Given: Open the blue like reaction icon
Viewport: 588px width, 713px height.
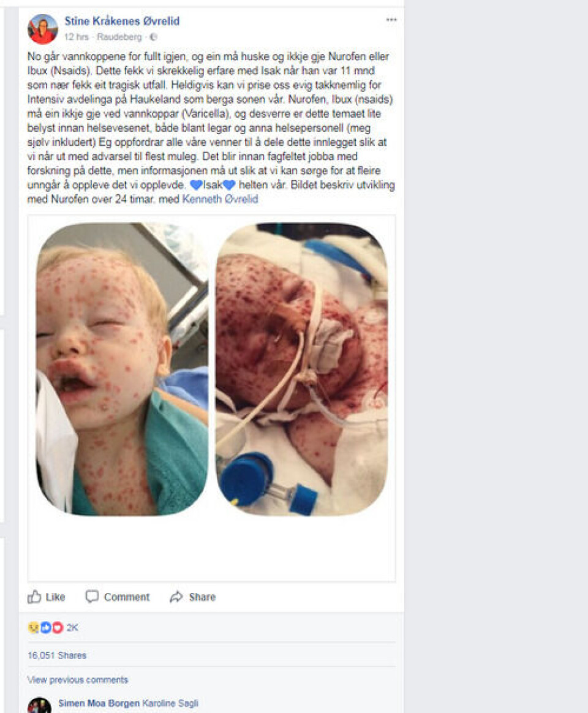Looking at the screenshot, I should coord(45,627).
